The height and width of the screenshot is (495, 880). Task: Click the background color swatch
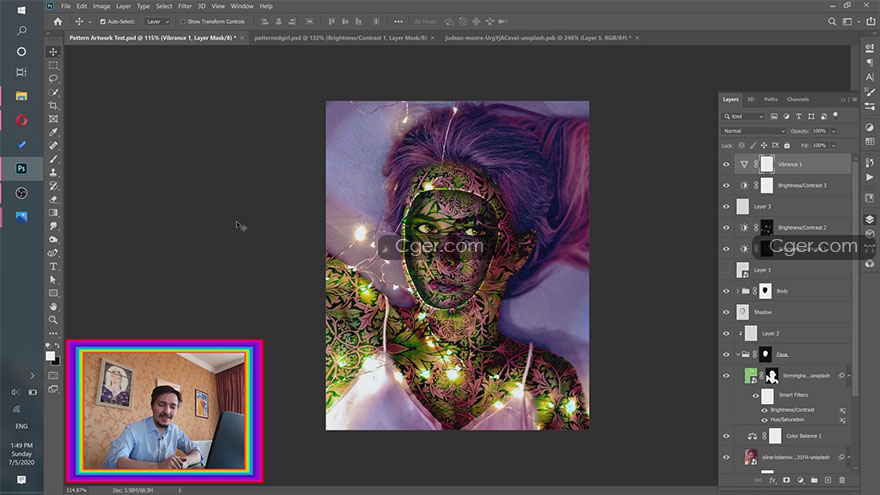(x=57, y=362)
